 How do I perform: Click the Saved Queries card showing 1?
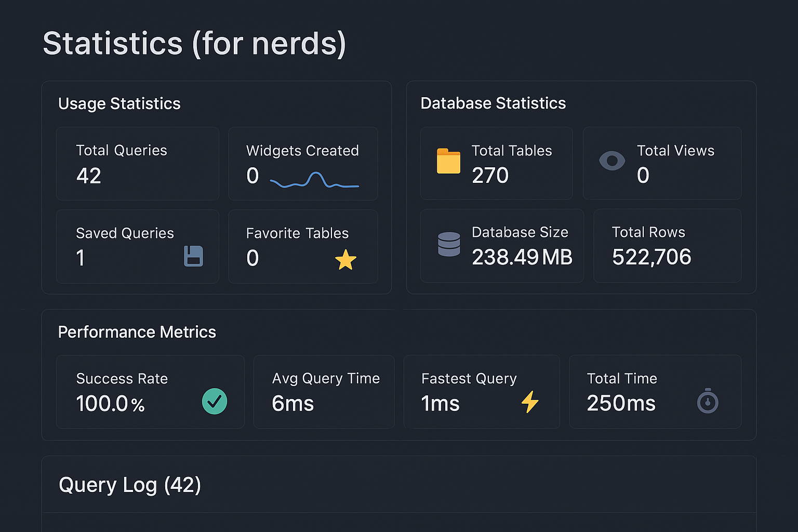(x=137, y=246)
